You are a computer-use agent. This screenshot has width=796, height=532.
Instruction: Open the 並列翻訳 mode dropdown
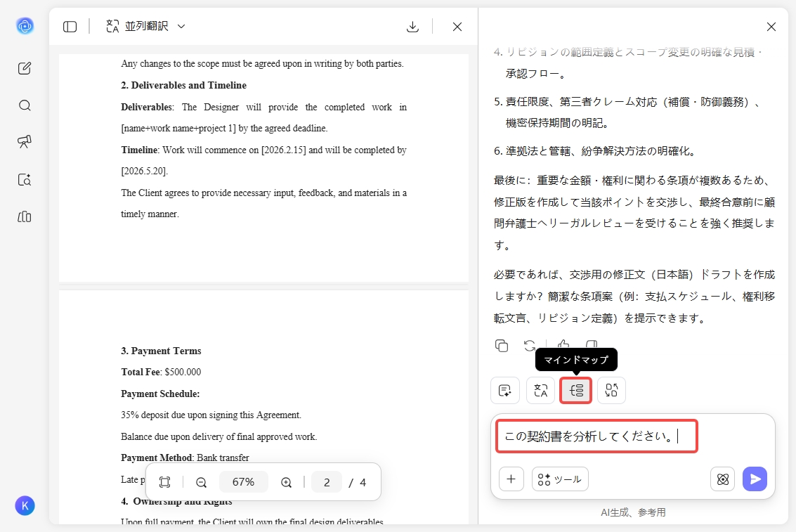point(144,26)
